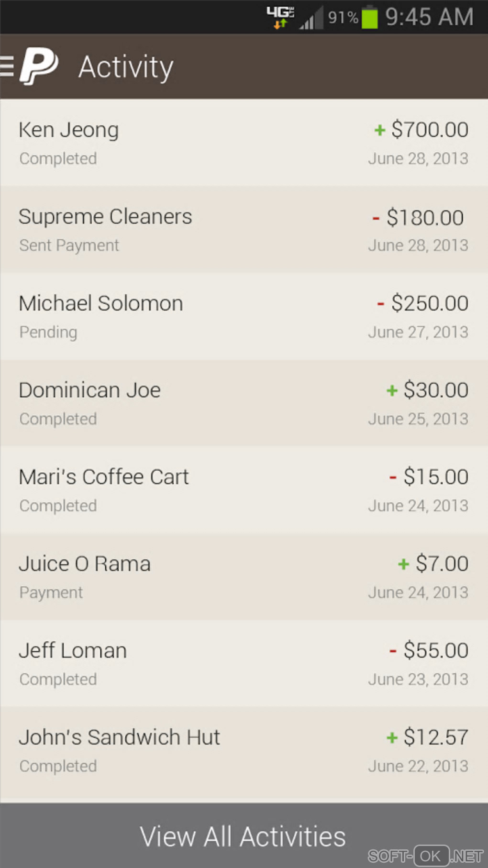This screenshot has height=868, width=488.
Task: Select the Michael Solomon pending transaction
Action: [244, 316]
